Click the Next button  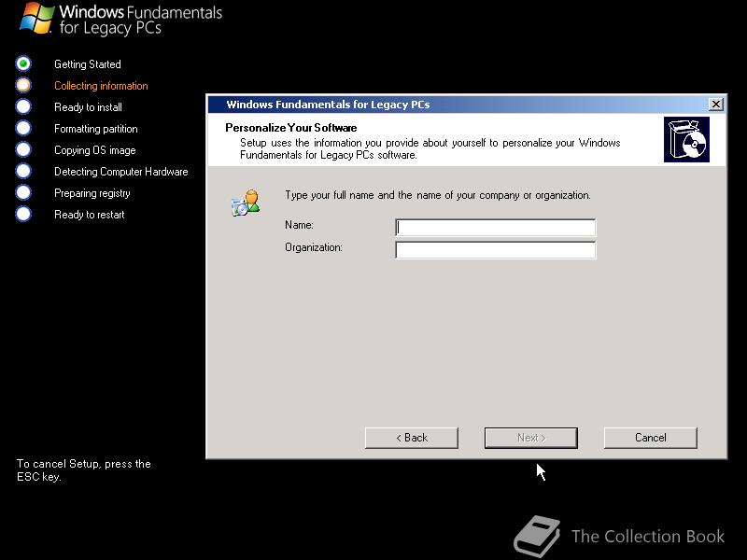click(x=531, y=438)
